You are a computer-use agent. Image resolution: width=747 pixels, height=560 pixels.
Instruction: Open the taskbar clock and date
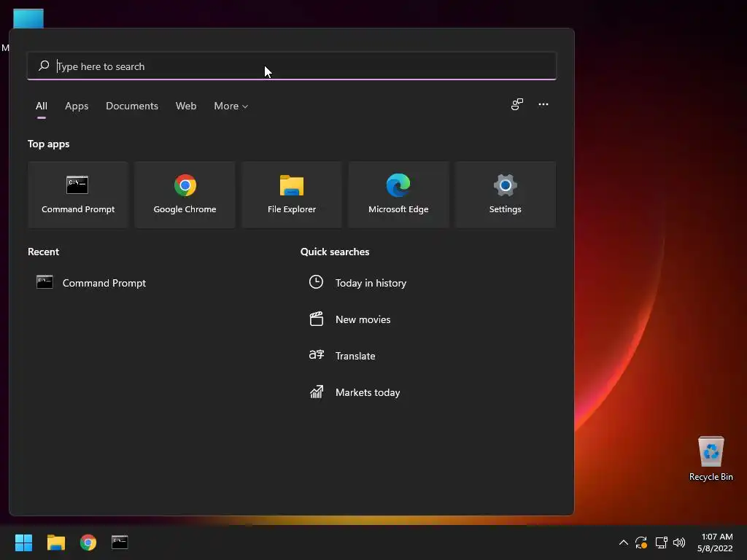pos(715,542)
